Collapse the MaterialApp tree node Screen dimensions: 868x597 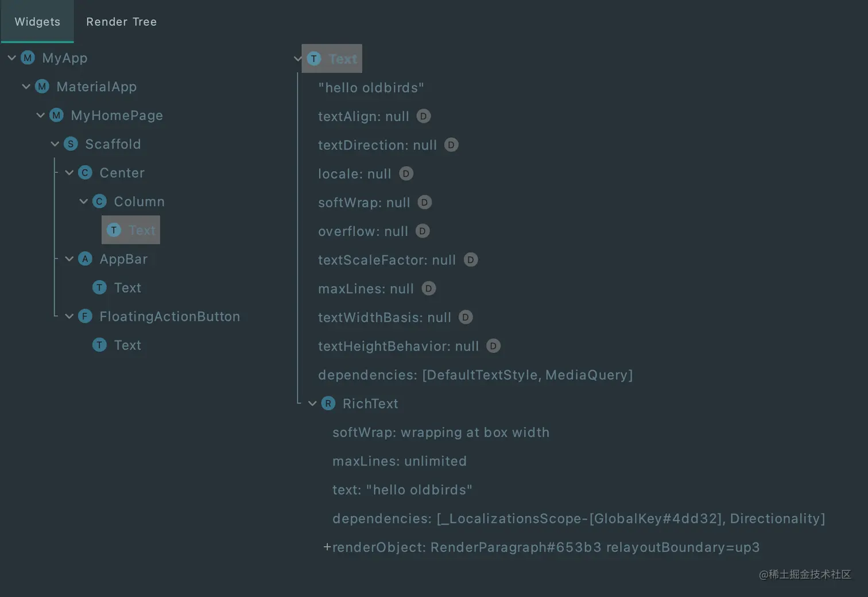click(26, 87)
